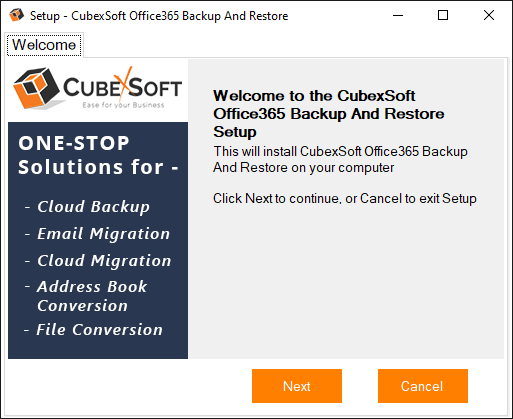Viewport: 513px width, 419px height.
Task: Click the 'This will install' description text
Action: click(x=340, y=159)
